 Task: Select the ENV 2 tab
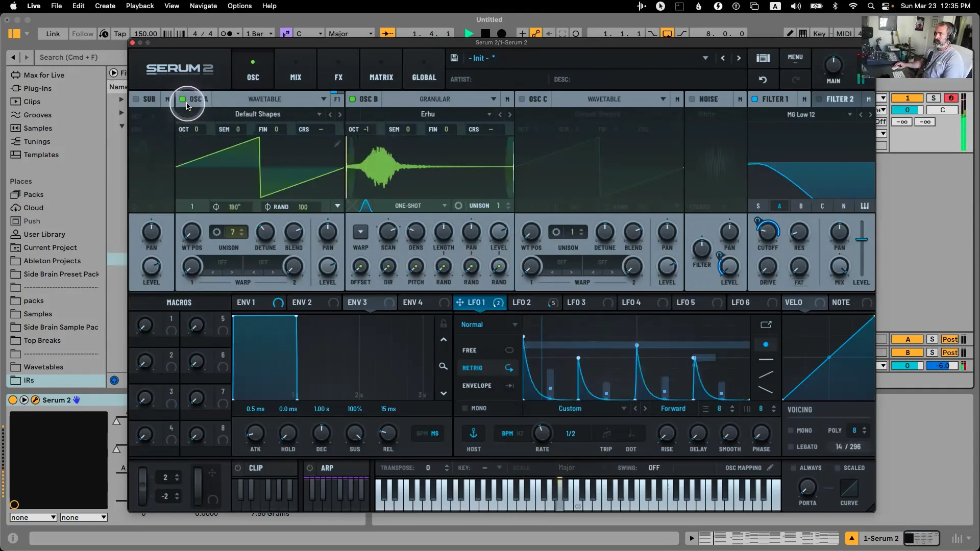point(314,303)
